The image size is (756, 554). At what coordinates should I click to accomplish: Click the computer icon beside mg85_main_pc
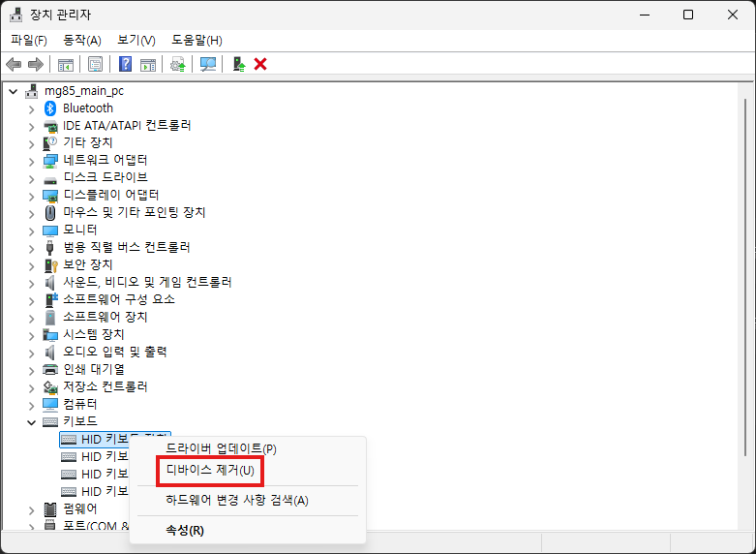[x=32, y=91]
